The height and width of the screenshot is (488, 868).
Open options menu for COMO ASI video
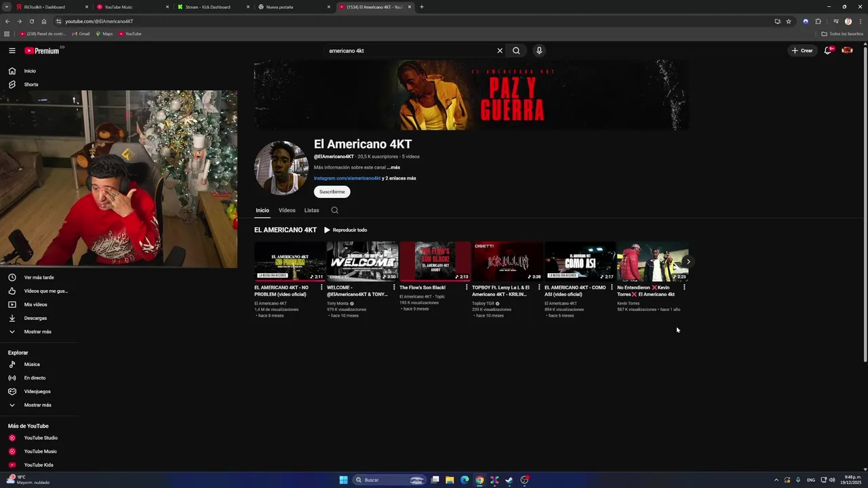pyautogui.click(x=612, y=287)
